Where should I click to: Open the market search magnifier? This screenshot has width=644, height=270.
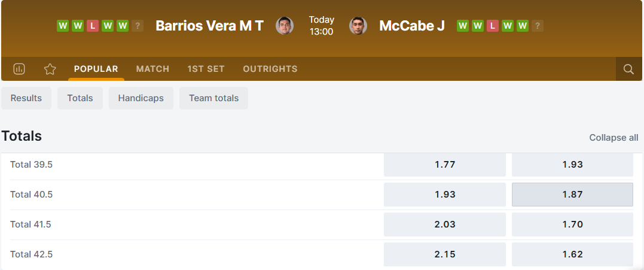(x=628, y=69)
